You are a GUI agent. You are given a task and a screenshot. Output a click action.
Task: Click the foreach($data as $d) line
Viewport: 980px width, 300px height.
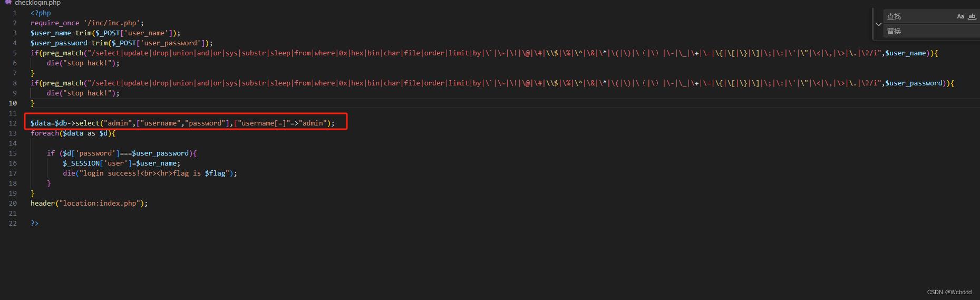73,133
